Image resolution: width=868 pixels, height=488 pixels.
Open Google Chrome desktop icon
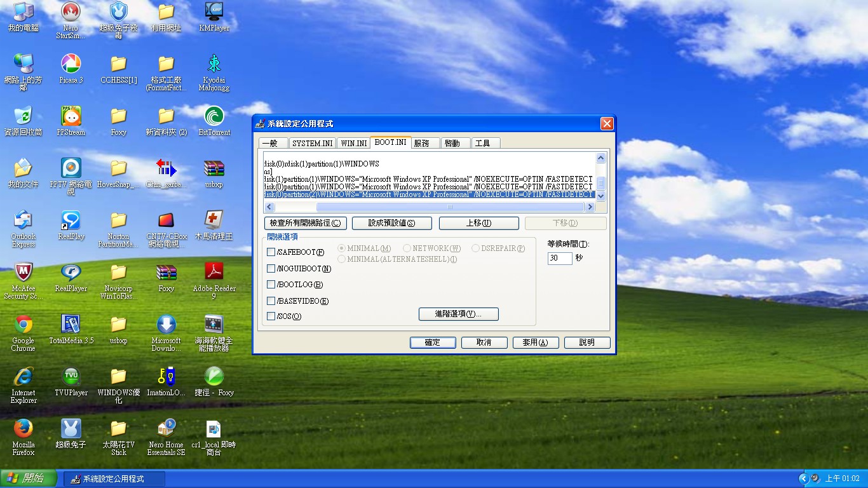24,333
